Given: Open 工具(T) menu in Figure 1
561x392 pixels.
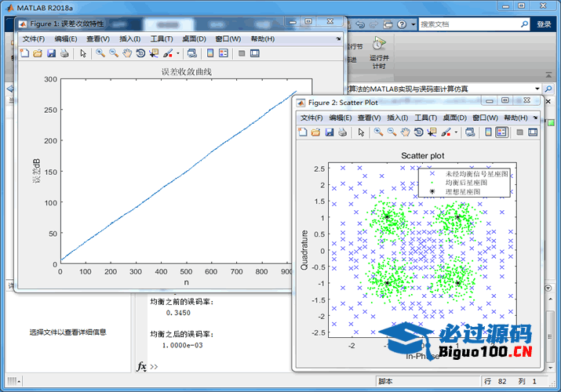Looking at the screenshot, I should click(162, 38).
